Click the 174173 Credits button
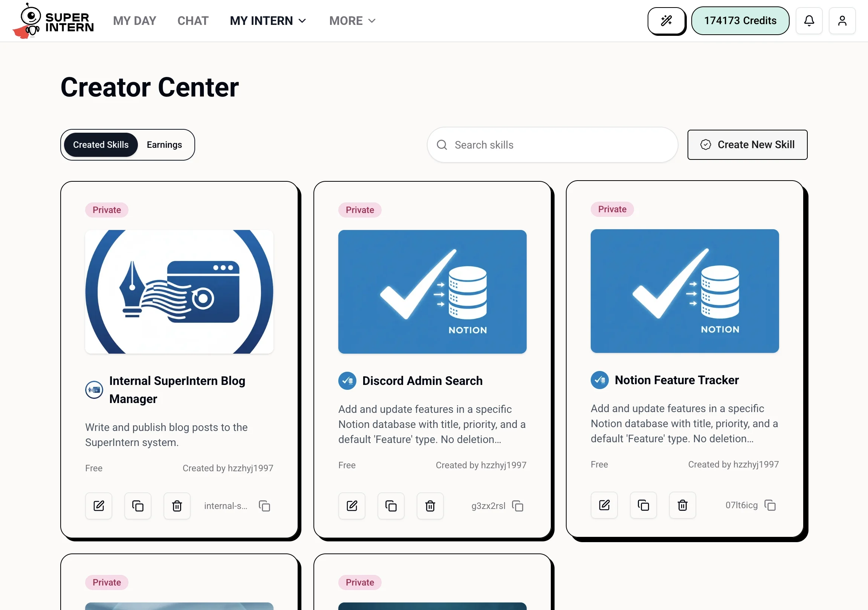 (740, 21)
